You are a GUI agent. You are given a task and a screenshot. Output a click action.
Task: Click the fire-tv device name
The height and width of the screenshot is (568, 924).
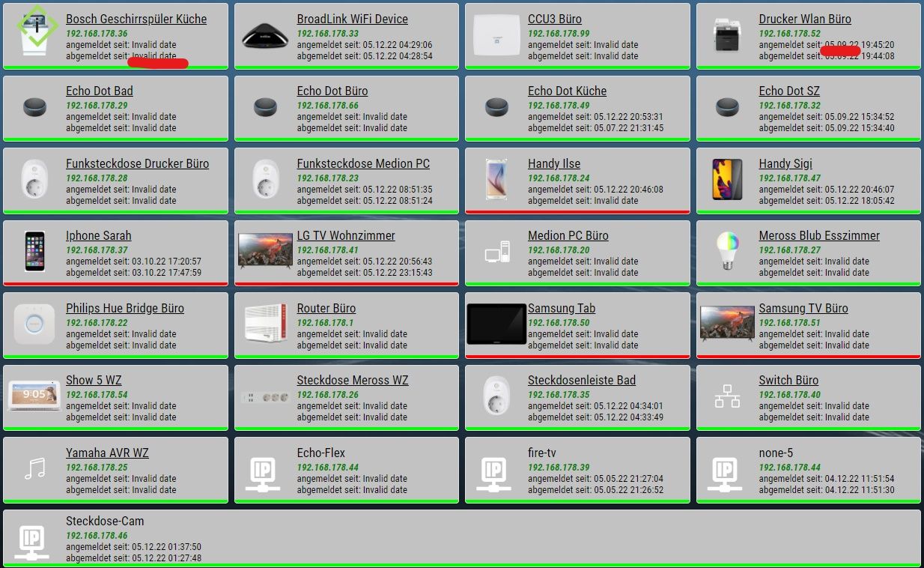click(541, 453)
